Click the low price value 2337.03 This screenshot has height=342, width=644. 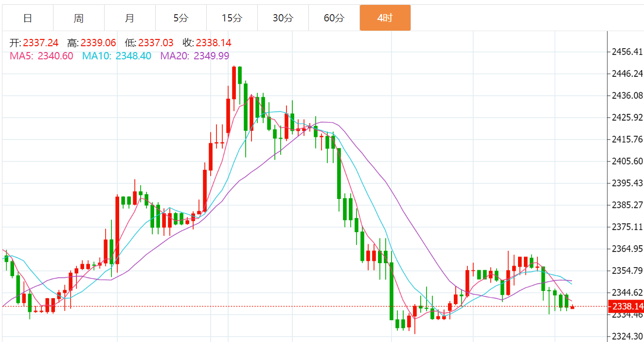coord(156,43)
